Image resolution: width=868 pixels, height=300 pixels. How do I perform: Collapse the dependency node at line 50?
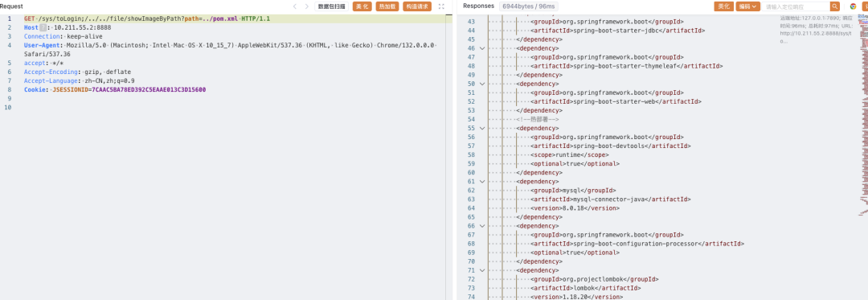pyautogui.click(x=482, y=84)
